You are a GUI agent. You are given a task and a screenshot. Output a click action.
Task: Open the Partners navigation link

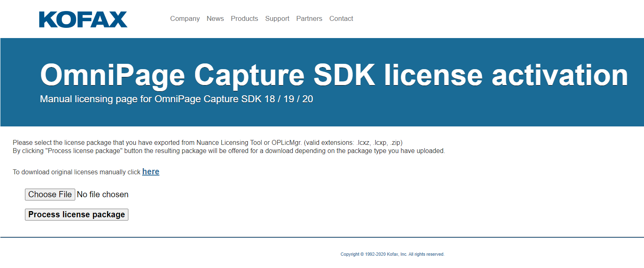[309, 18]
